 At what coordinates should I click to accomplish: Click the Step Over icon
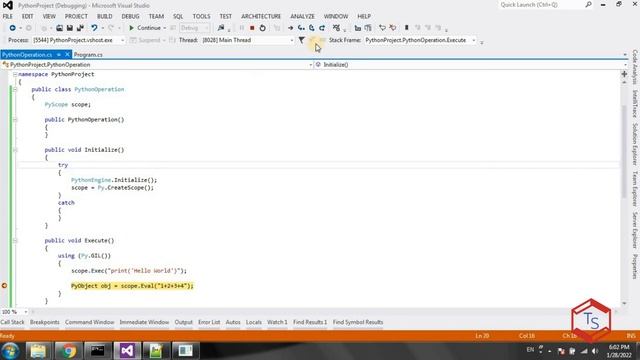click(311, 28)
